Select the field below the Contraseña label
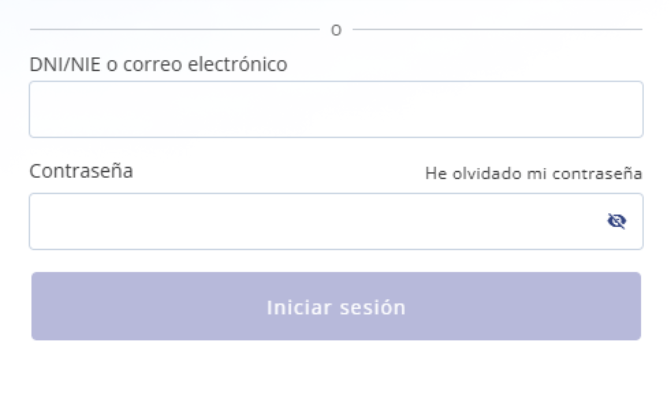The height and width of the screenshot is (403, 670). (x=310, y=222)
